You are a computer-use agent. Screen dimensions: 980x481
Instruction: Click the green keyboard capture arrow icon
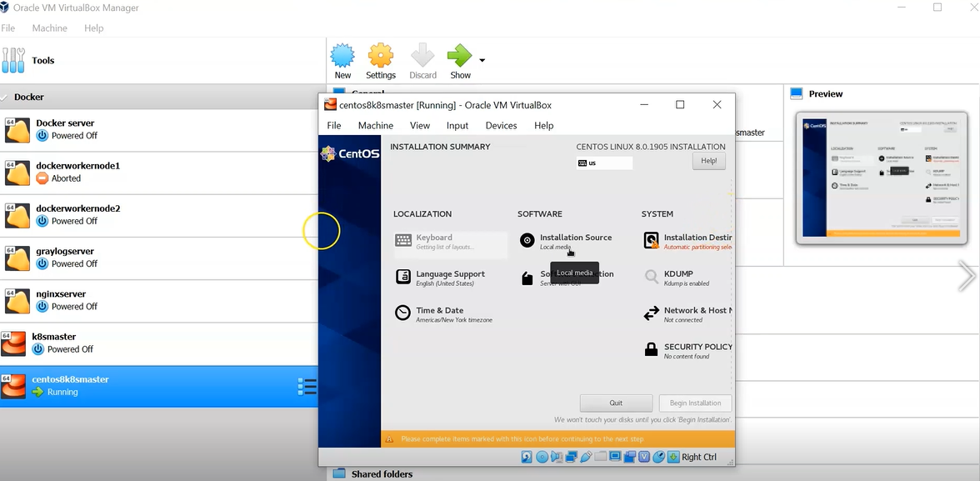click(x=673, y=457)
